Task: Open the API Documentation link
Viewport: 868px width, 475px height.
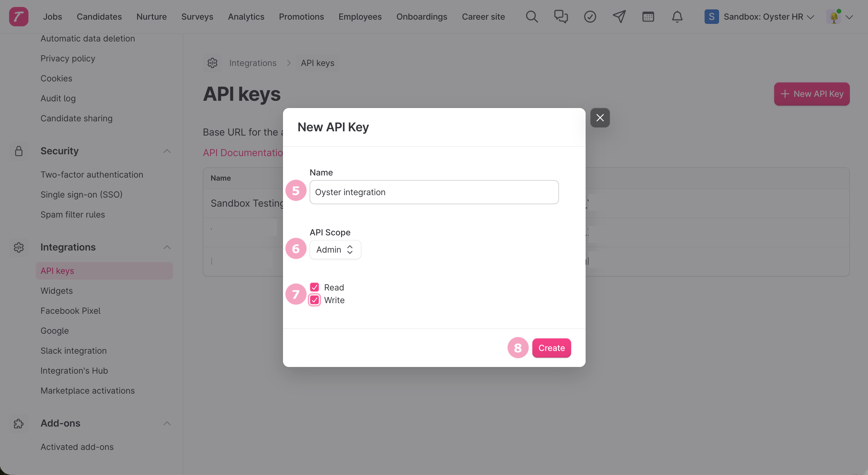Action: 243,152
